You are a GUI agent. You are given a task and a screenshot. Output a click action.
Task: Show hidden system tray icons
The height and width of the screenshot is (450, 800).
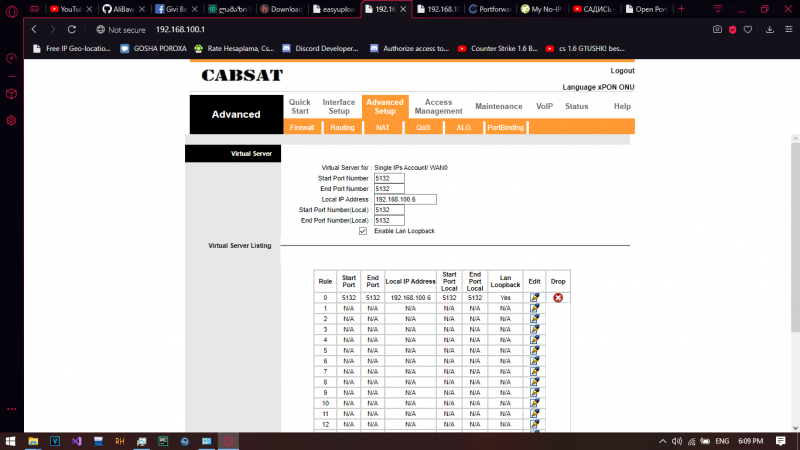tap(677, 440)
